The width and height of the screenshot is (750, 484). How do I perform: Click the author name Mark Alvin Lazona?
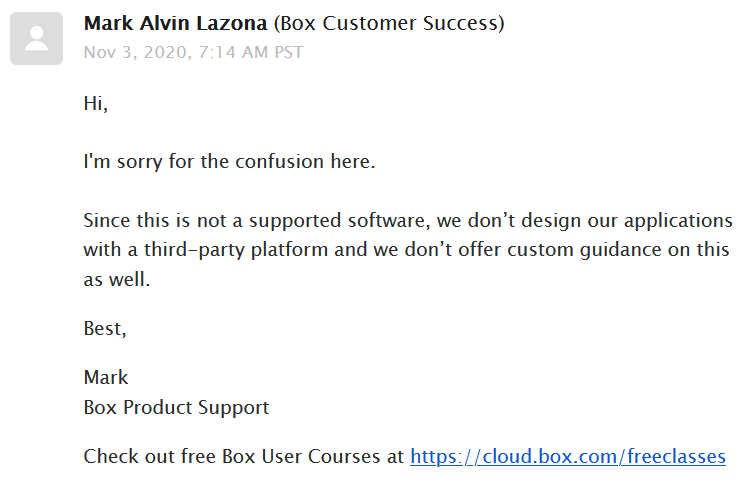(x=175, y=23)
